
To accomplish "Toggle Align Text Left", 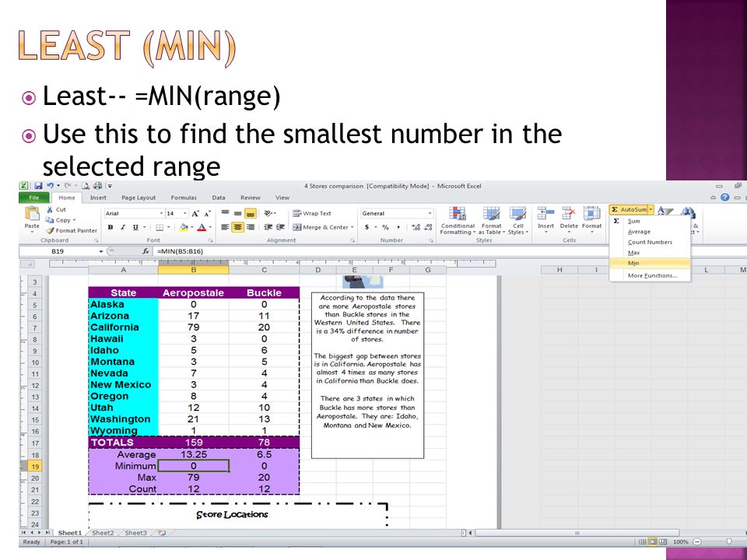I will point(225,227).
